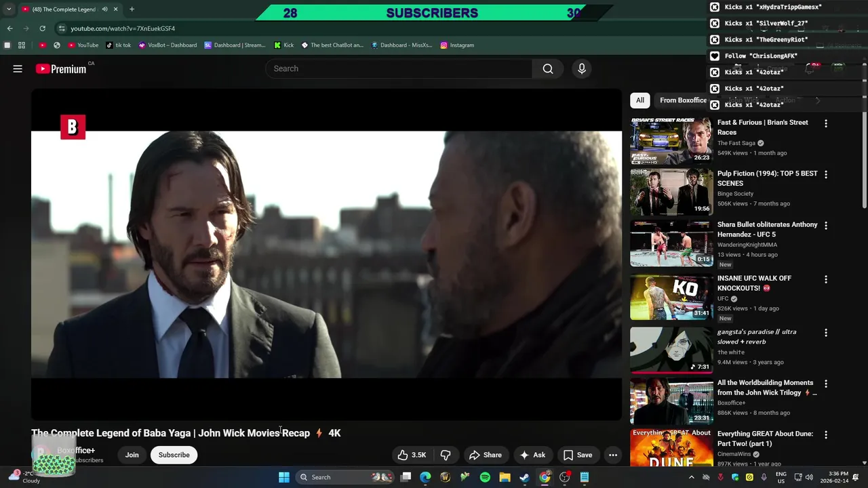The height and width of the screenshot is (488, 868).
Task: Open the tik tok bookmark
Action: [x=119, y=45]
